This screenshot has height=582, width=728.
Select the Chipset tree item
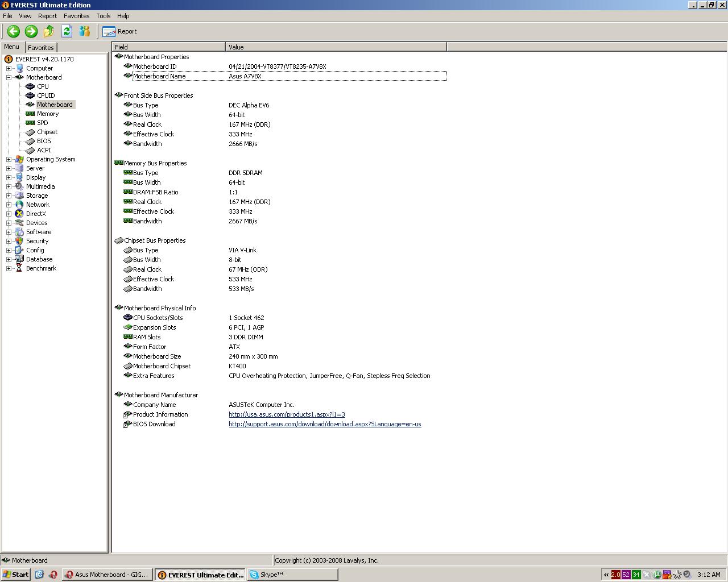click(x=47, y=132)
